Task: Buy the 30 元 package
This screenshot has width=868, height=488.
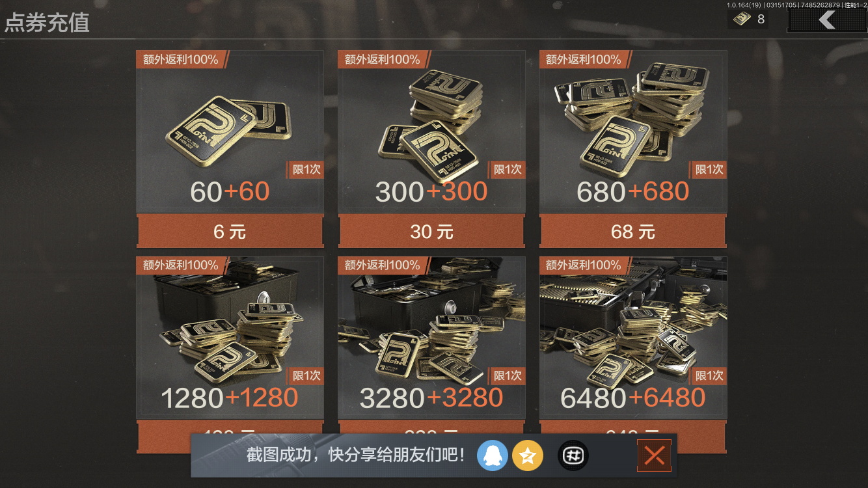Action: click(431, 232)
